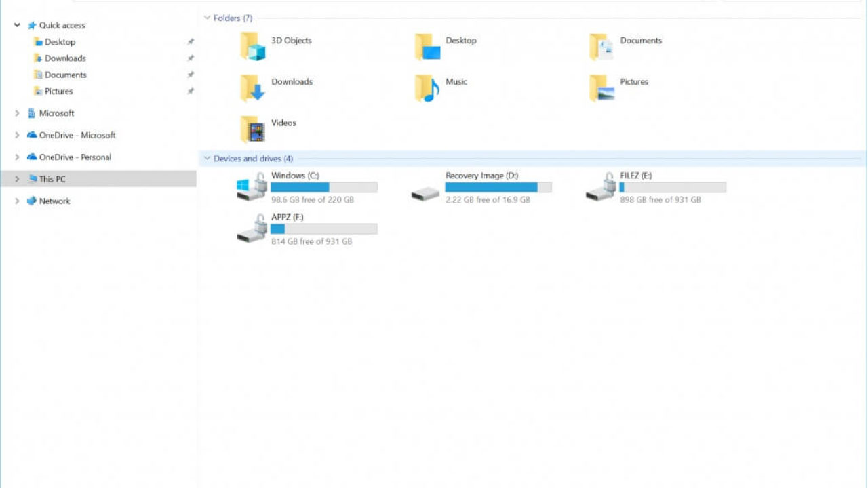Click the APPZ (F:) usage bar

coord(324,229)
